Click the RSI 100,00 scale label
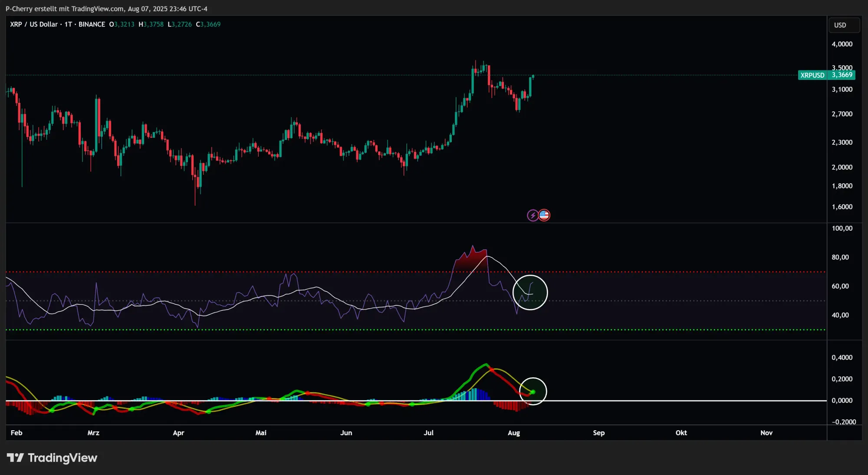Screen dimensions: 868x475 pyautogui.click(x=842, y=228)
